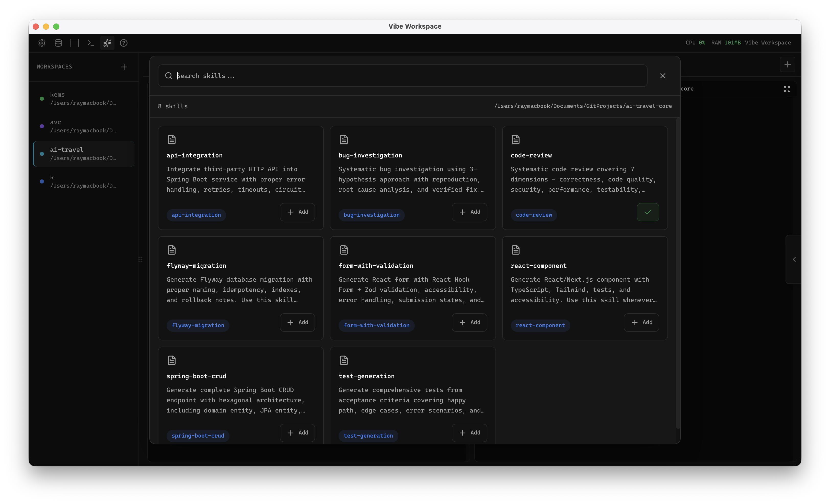Add the flyway-migration skill
The width and height of the screenshot is (830, 504).
[x=297, y=323]
